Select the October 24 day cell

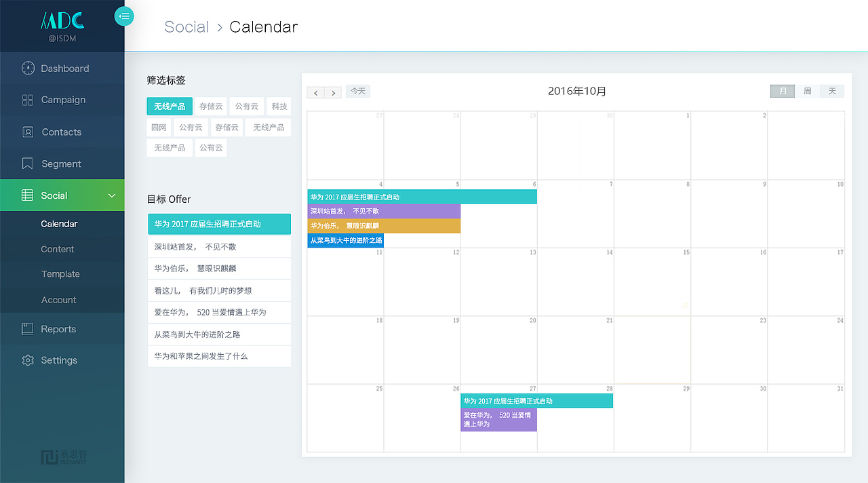[806, 350]
